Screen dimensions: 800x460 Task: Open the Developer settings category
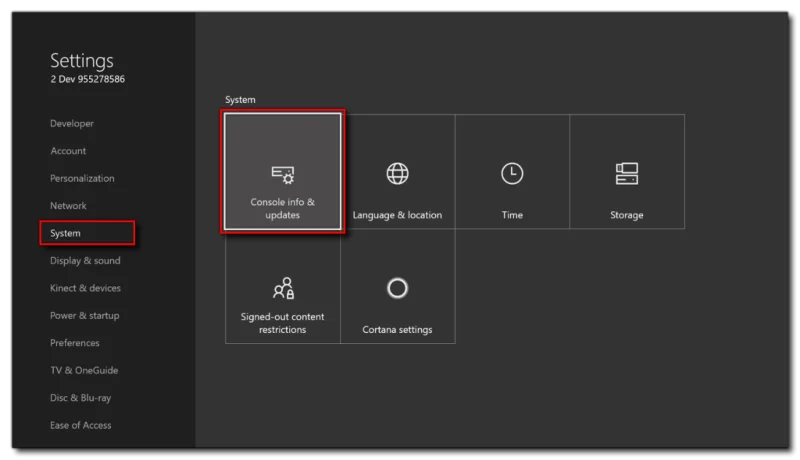point(72,123)
